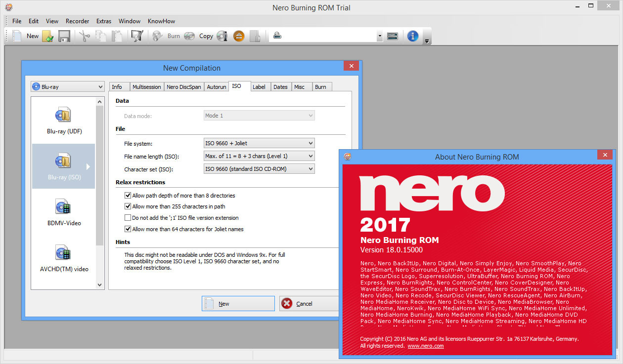Click the Copy disc toolbar icon
The image size is (623, 364).
(189, 36)
